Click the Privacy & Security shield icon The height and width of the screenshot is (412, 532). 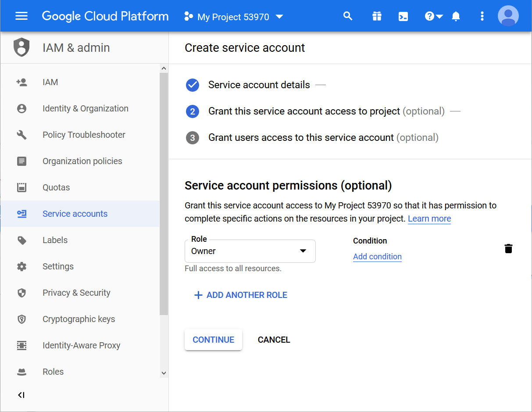point(21,293)
